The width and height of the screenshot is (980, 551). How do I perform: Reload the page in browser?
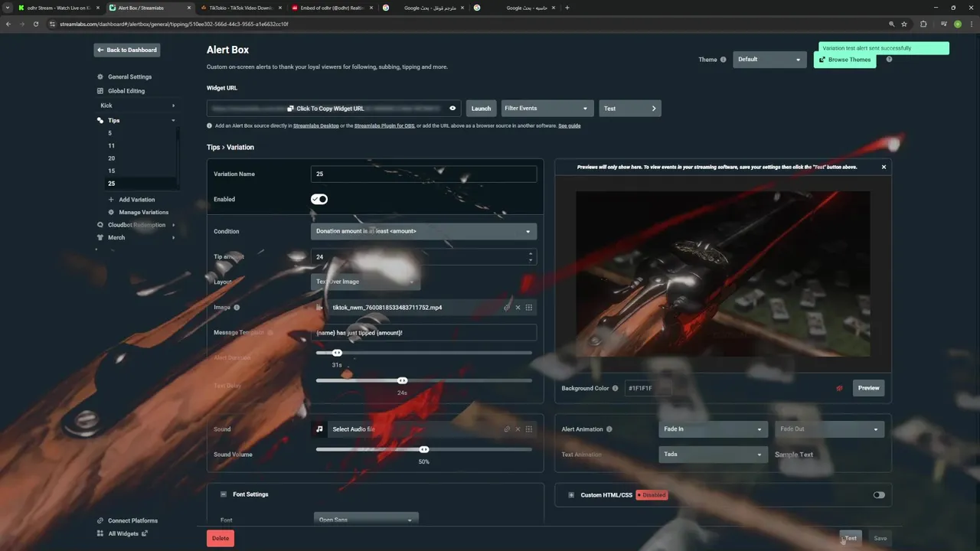click(x=35, y=24)
